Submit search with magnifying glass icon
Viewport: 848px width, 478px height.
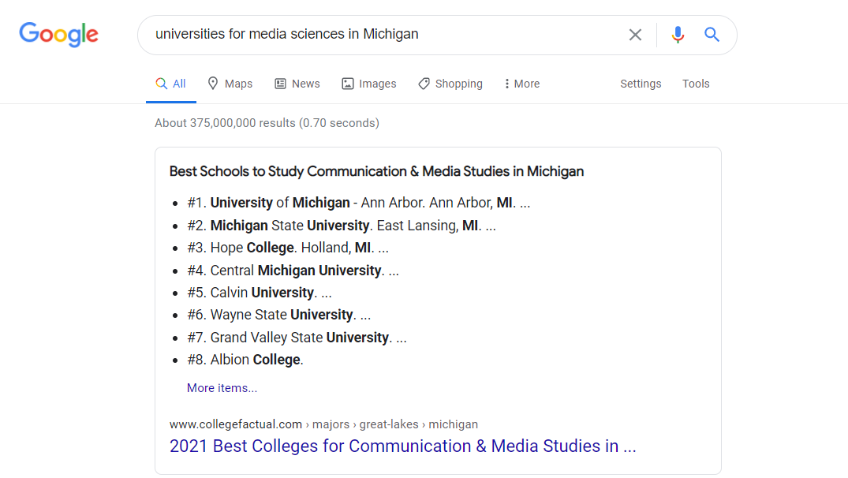(712, 35)
